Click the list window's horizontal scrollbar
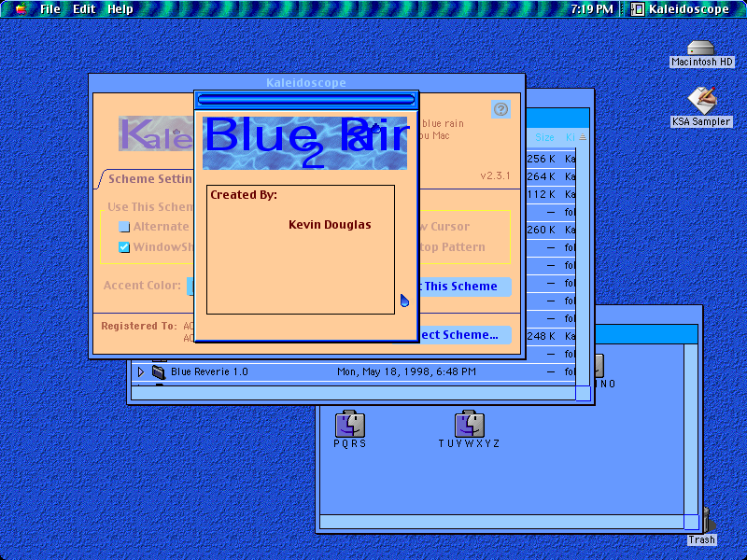Image resolution: width=747 pixels, height=560 pixels. pyautogui.click(x=354, y=393)
